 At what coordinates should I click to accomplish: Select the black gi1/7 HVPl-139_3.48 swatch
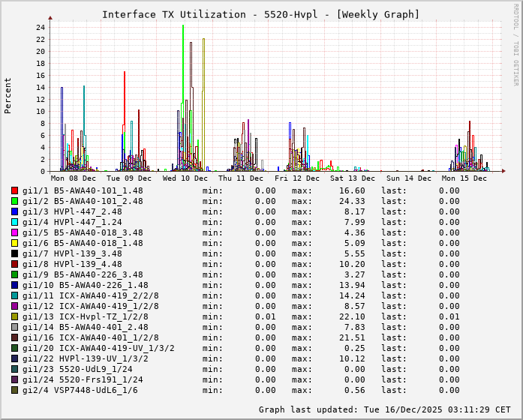[14, 253]
